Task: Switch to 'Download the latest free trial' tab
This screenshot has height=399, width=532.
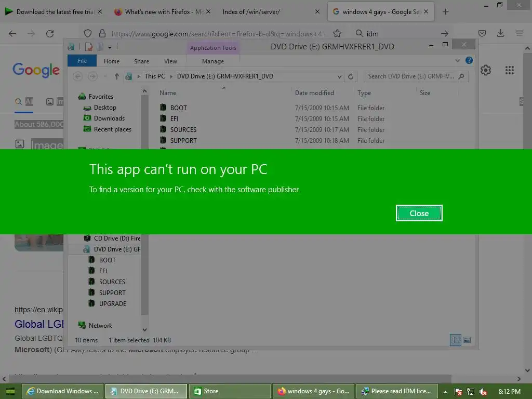Action: pyautogui.click(x=54, y=12)
